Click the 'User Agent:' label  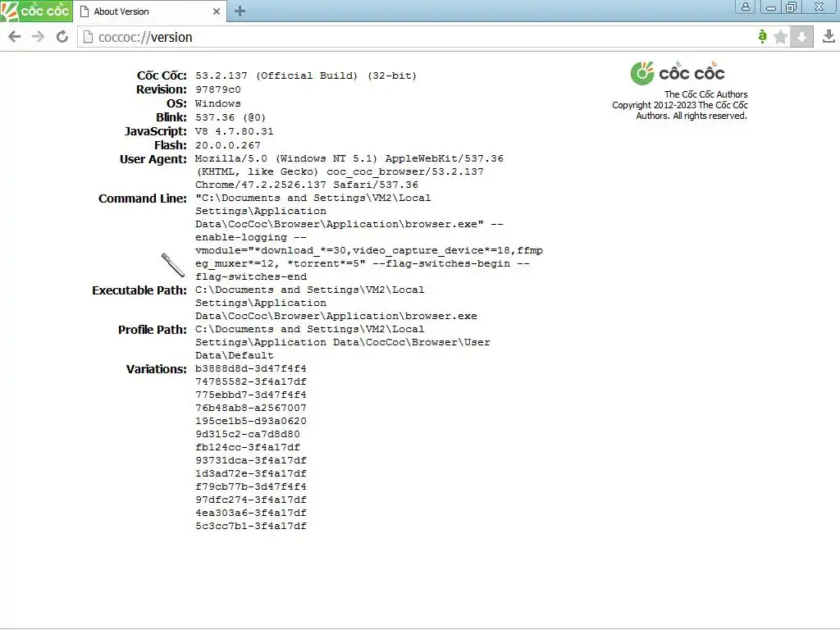153,159
